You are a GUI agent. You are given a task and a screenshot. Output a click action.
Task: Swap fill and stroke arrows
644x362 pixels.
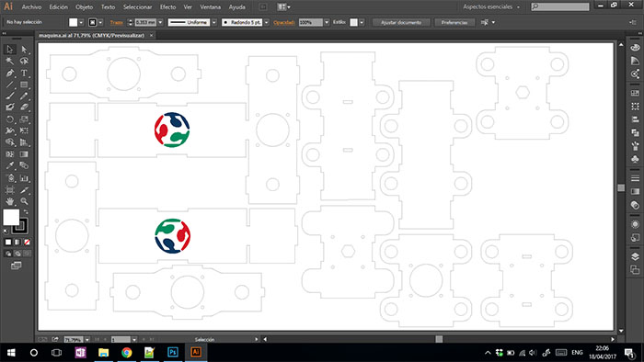click(26, 211)
